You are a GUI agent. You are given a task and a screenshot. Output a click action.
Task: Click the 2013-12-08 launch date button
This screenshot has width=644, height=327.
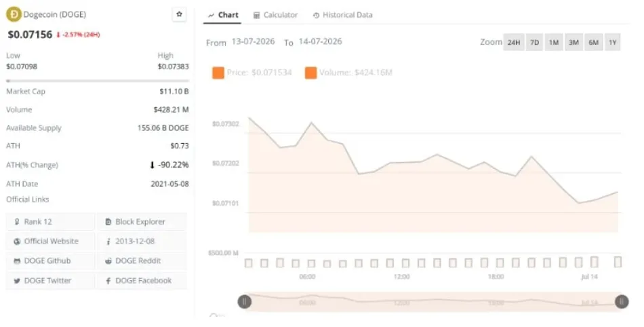point(142,241)
